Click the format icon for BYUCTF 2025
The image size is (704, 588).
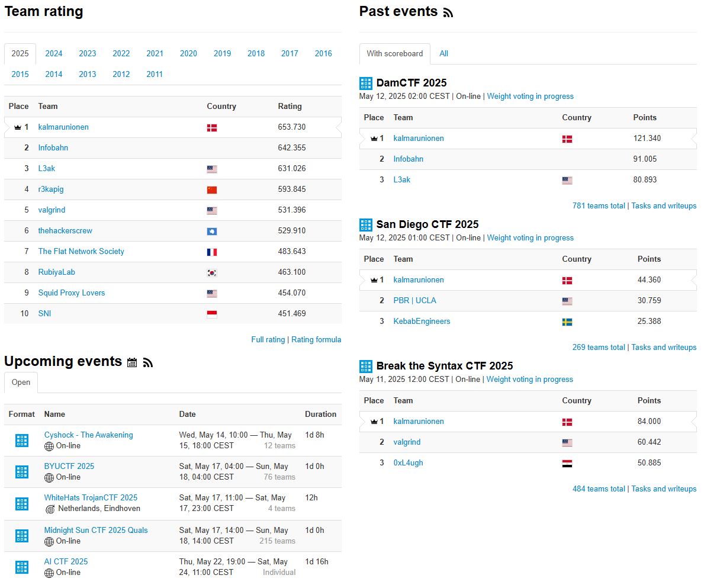pos(21,472)
